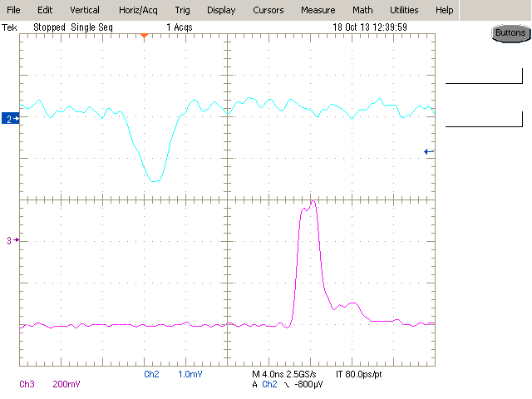Click the falling-edge trigger slope icon
This screenshot has width=532, height=399.
pos(287,385)
